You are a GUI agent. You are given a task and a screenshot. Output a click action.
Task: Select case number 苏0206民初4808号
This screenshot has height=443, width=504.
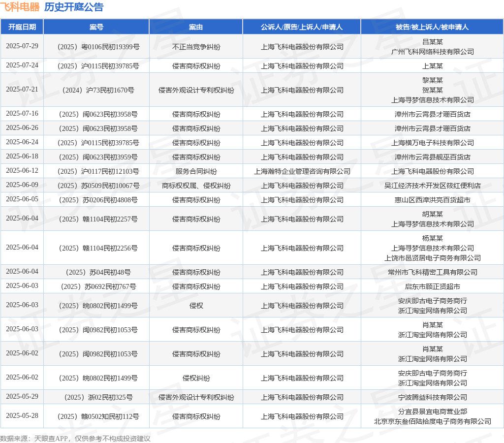point(98,200)
